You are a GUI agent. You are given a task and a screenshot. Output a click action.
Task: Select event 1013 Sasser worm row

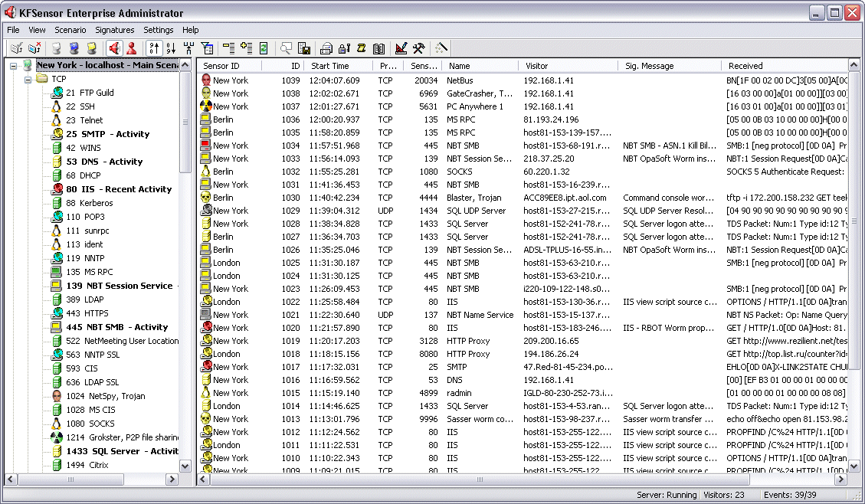tap(523, 419)
